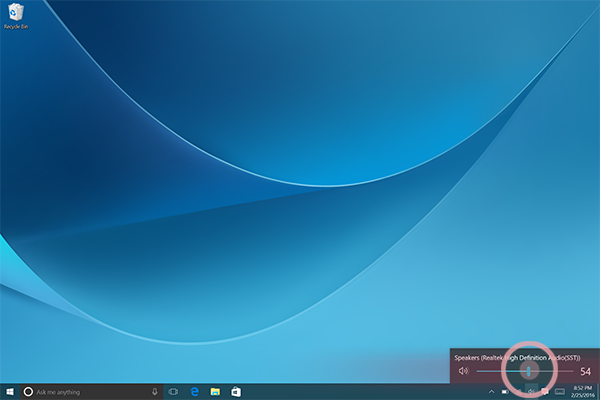
Task: Expand hidden system tray icons chevron
Action: point(492,392)
